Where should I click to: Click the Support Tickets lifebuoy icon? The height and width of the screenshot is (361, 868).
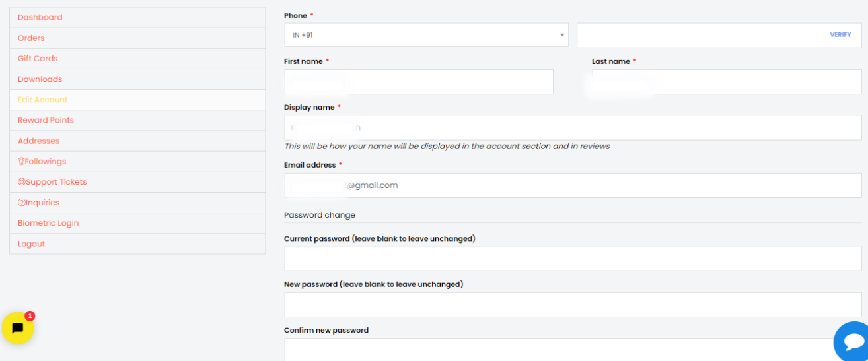[x=21, y=182]
